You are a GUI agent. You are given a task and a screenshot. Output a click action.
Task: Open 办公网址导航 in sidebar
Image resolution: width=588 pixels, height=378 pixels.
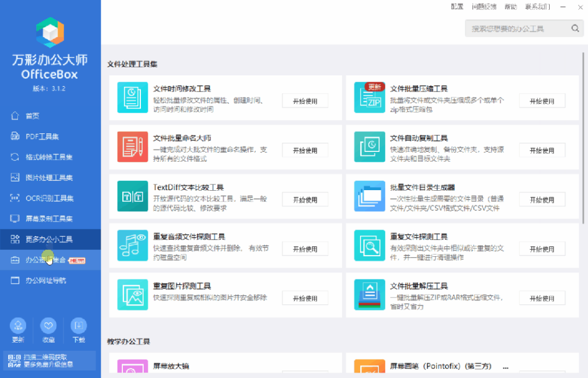tap(50, 281)
